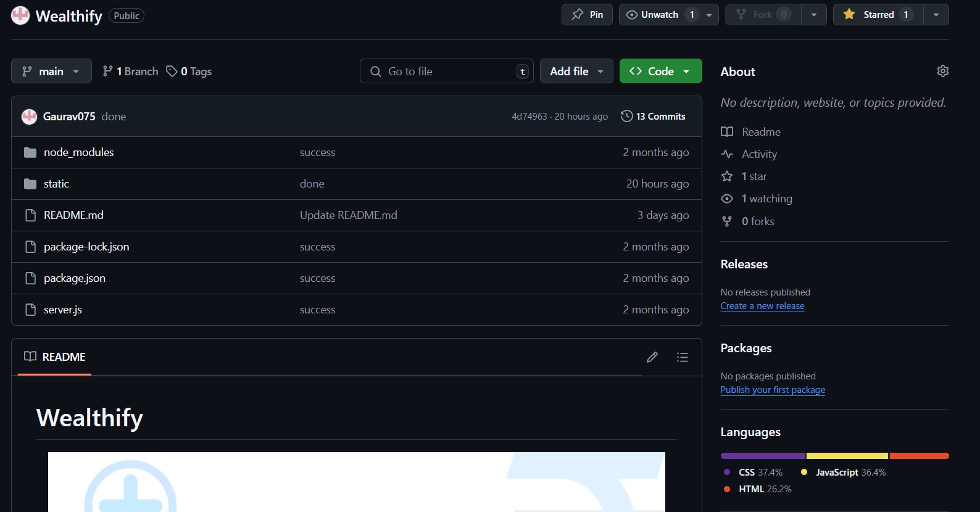Click the yellow JavaScript language bar segment
The image size is (980, 512).
[x=847, y=456]
